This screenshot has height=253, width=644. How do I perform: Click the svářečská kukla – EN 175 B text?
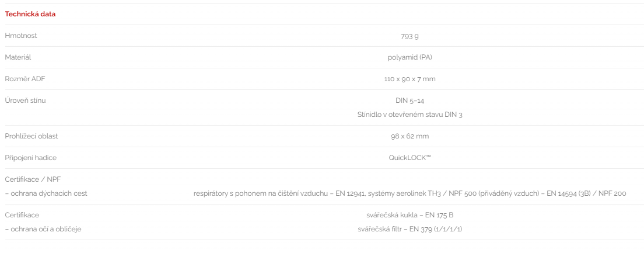[x=409, y=215]
